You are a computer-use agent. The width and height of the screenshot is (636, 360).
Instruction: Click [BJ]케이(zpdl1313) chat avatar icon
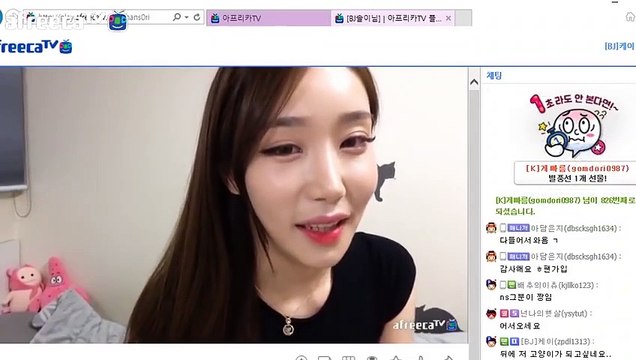coord(491,341)
